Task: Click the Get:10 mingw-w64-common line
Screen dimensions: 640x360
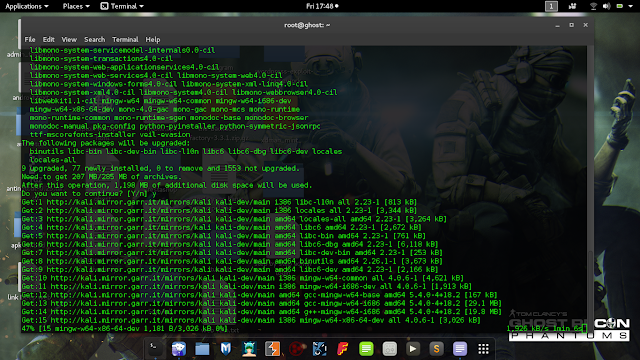Action: coord(242,278)
